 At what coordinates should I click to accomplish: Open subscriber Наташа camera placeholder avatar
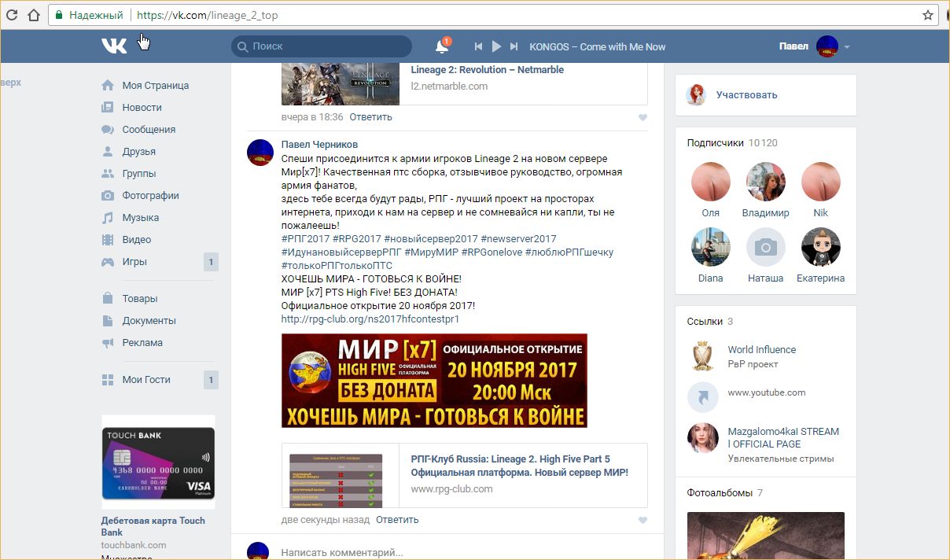point(765,248)
